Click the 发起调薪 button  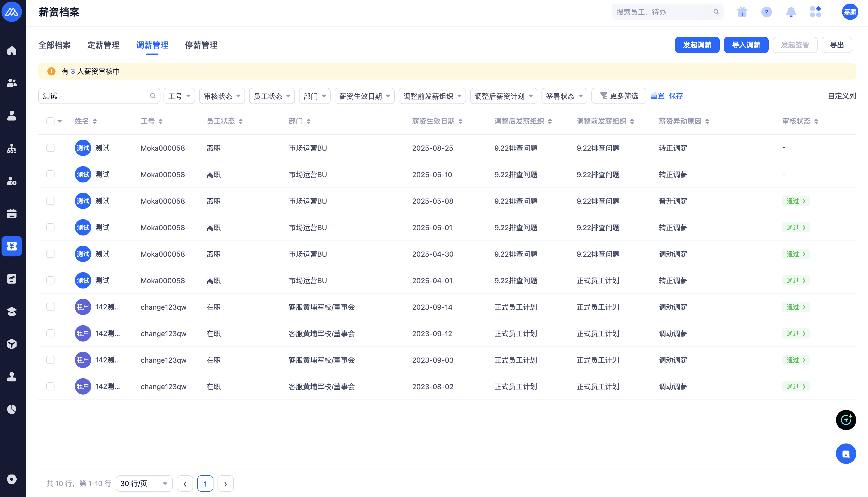click(697, 45)
